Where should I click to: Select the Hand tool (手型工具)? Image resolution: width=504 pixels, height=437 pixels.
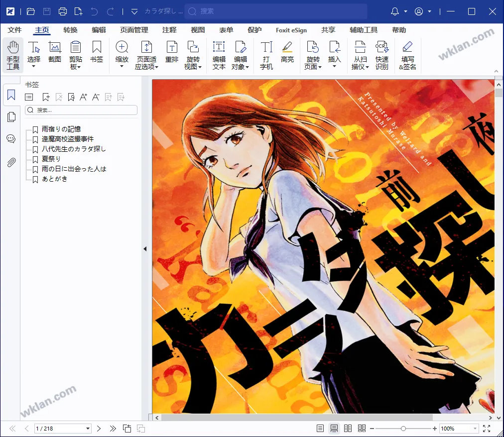pos(13,55)
